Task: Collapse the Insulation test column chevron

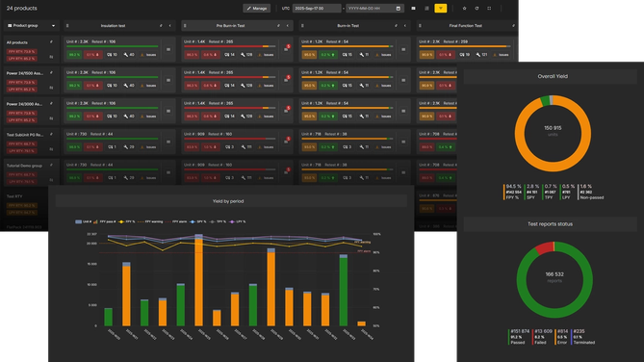Action: 170,25
